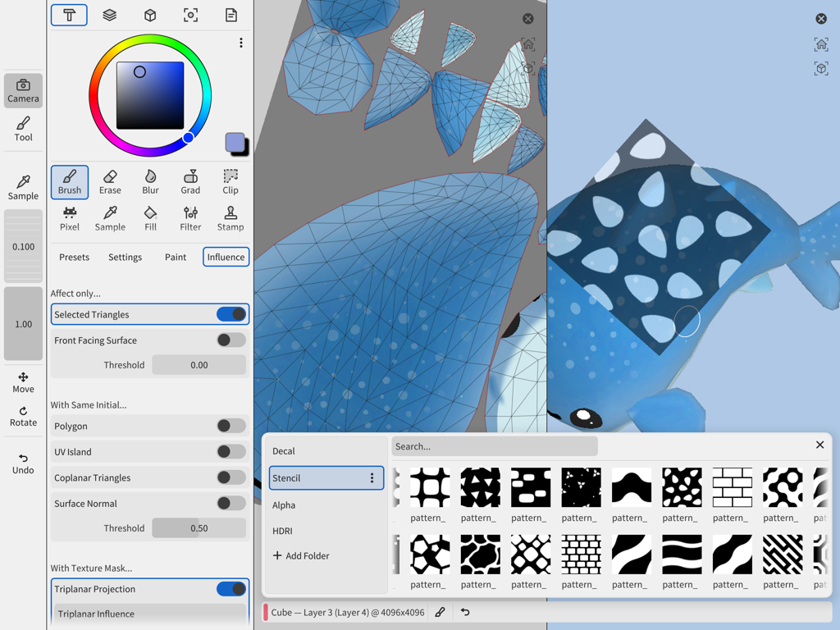The height and width of the screenshot is (630, 840).
Task: Click the Camera mode button on left sidebar
Action: point(23,90)
